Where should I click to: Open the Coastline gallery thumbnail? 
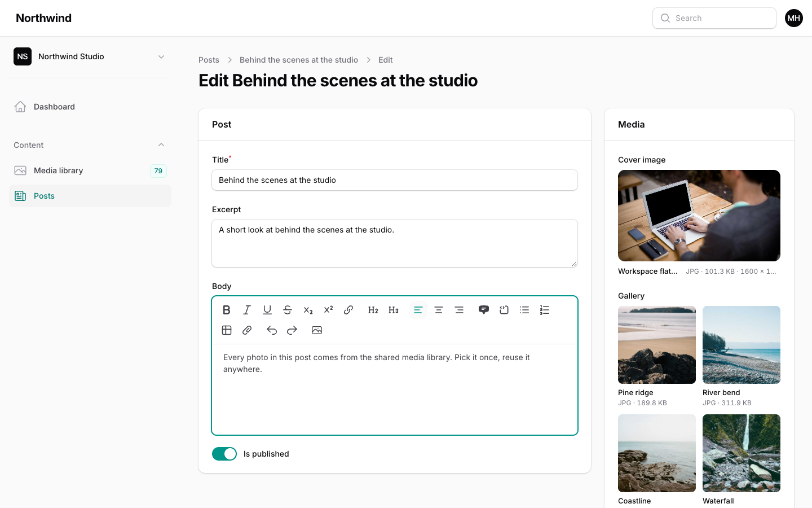point(657,453)
